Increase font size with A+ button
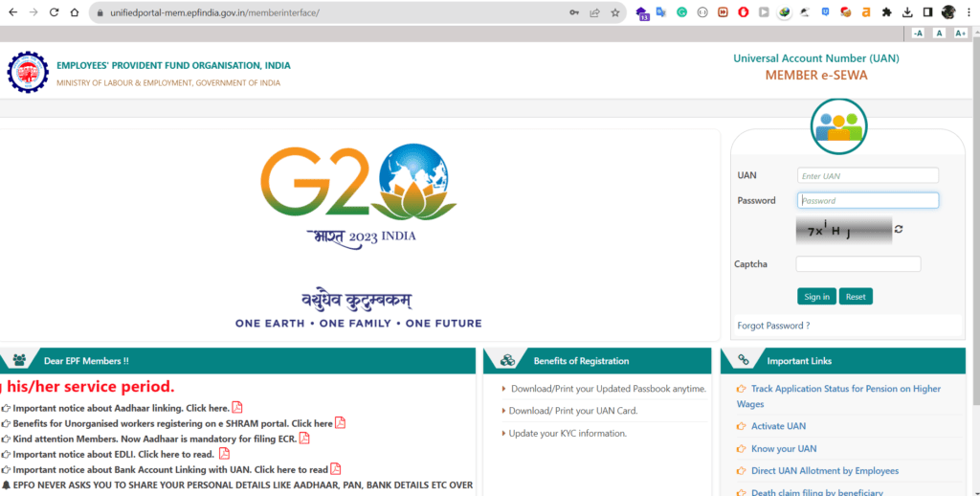980x496 pixels. click(961, 34)
